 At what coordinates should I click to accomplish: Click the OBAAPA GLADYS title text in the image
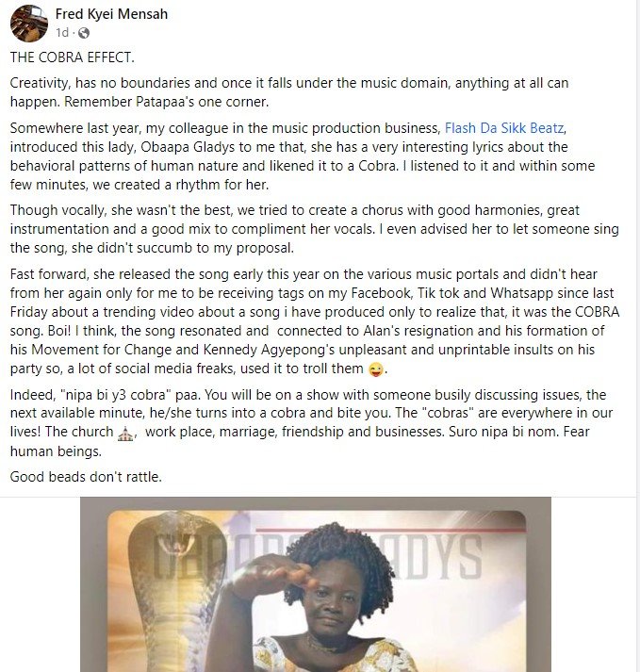click(x=318, y=557)
